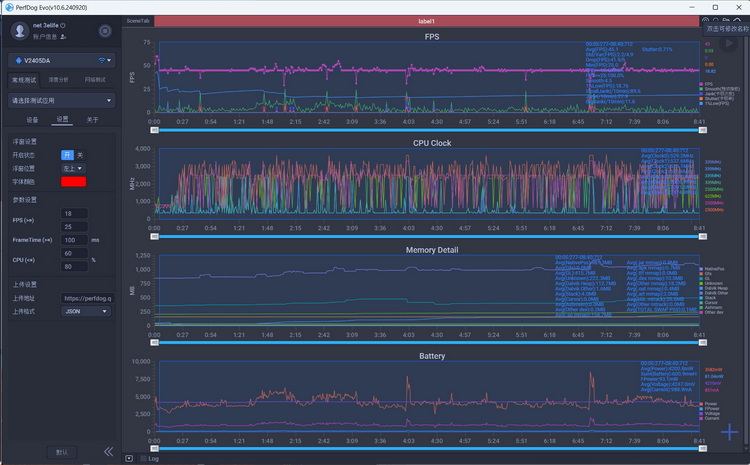The image size is (750, 465).
Task: Switch to the 关于 tab
Action: click(x=92, y=120)
